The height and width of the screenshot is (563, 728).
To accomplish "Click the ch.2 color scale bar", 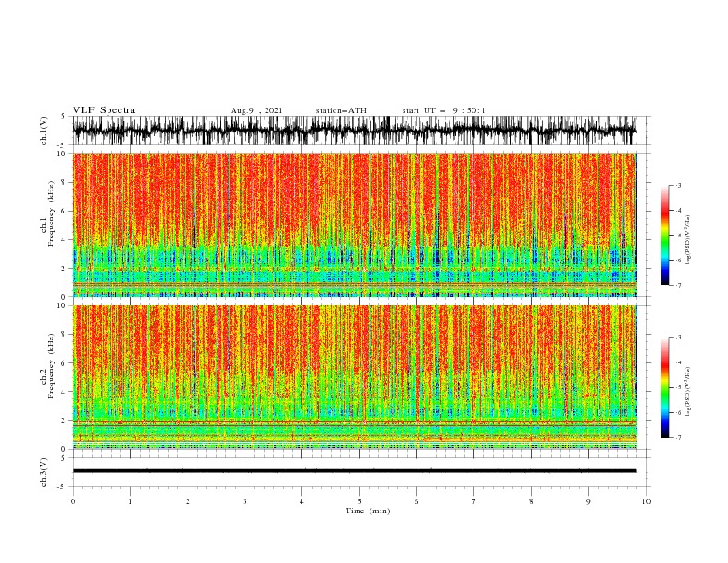I will (665, 387).
